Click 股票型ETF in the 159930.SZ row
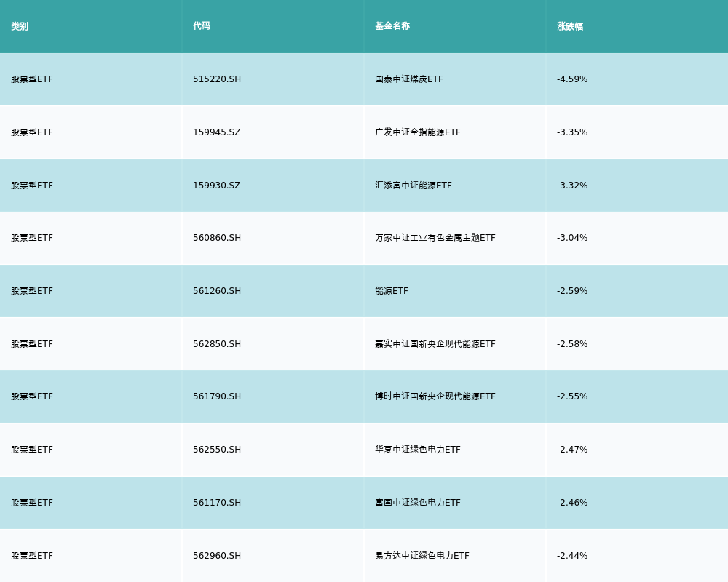 [x=32, y=186]
